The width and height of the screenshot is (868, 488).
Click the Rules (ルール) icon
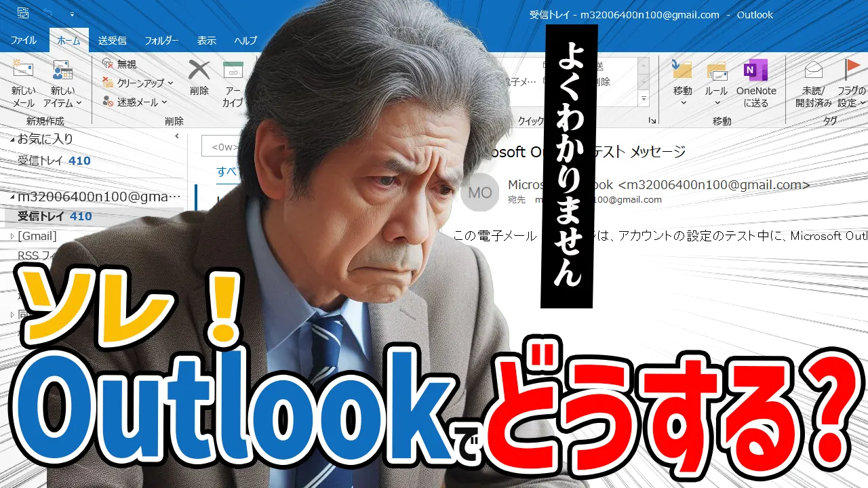pos(716,70)
